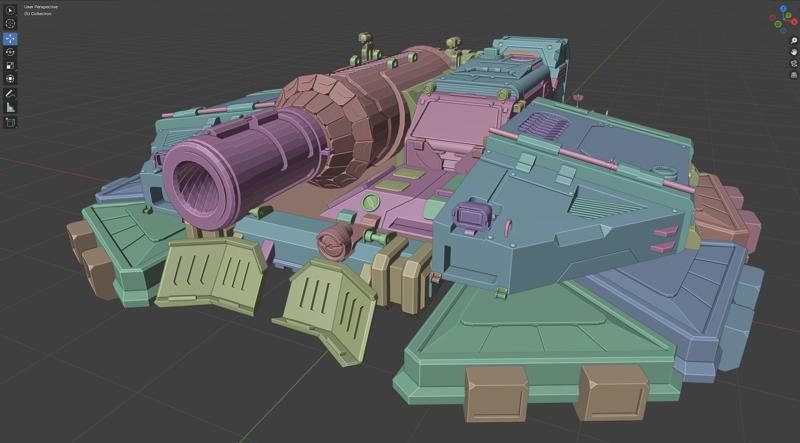Select the small purple box on turret
Image resolution: width=800 pixels, height=443 pixels.
(472, 216)
